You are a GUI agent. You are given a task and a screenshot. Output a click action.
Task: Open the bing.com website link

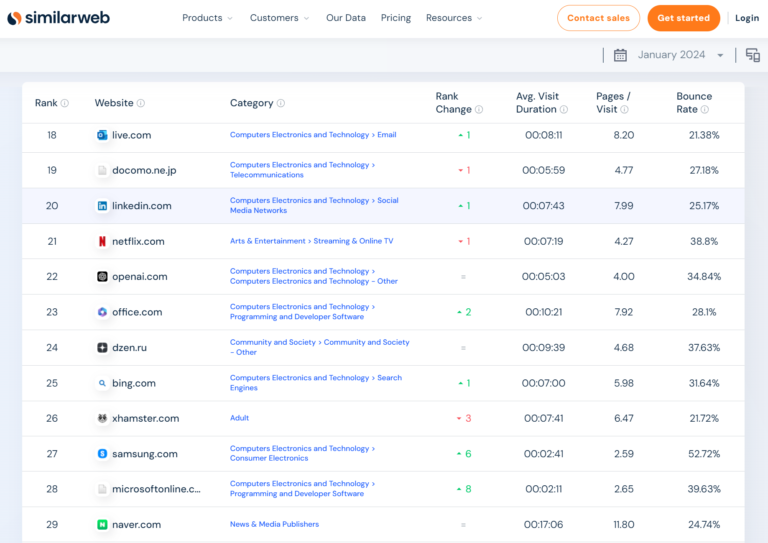[134, 383]
